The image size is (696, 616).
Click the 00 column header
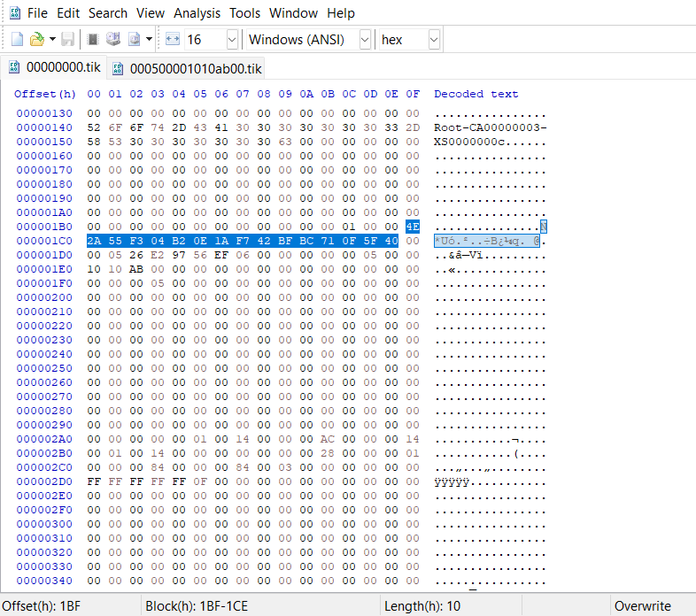pos(94,94)
